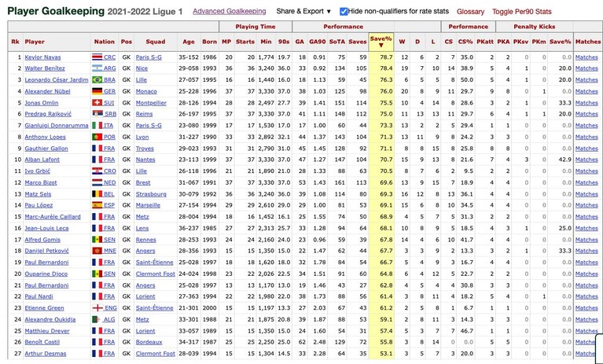
Task: Select the SRB nation code link for Rajković
Action: point(110,114)
